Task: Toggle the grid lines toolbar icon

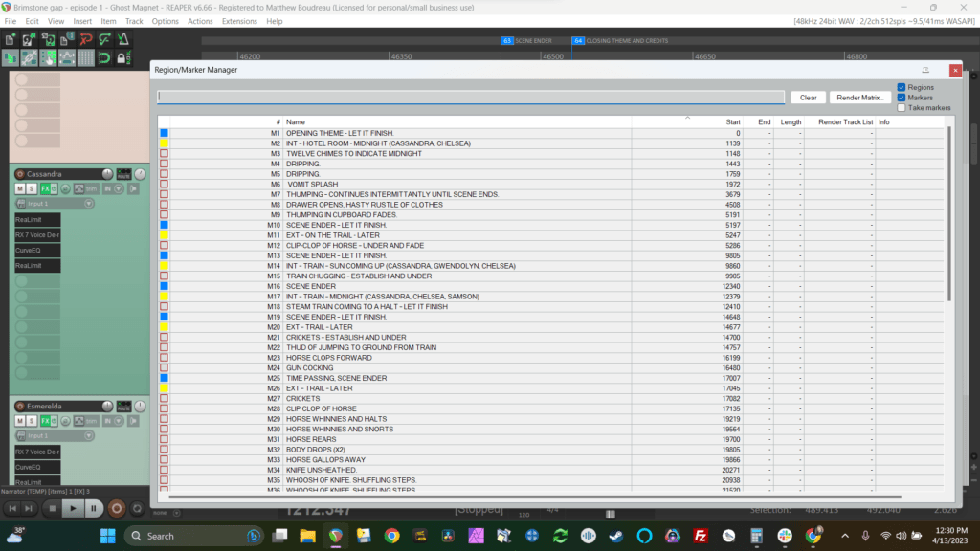Action: 86,57
